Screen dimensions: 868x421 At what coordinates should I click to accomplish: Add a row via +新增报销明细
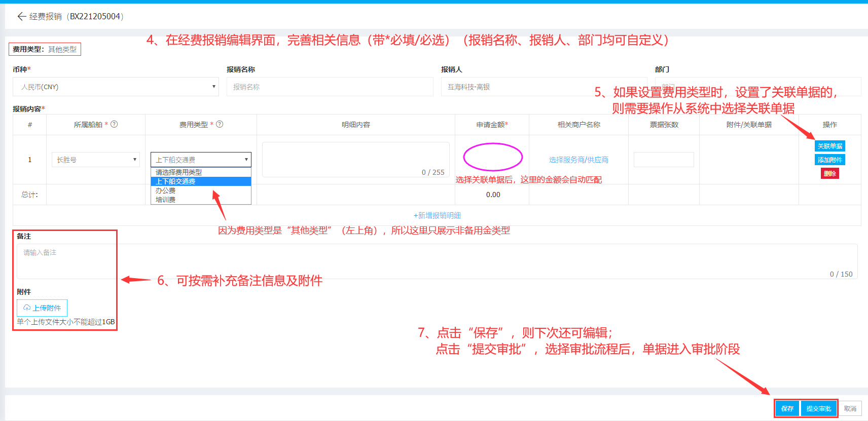(x=437, y=215)
